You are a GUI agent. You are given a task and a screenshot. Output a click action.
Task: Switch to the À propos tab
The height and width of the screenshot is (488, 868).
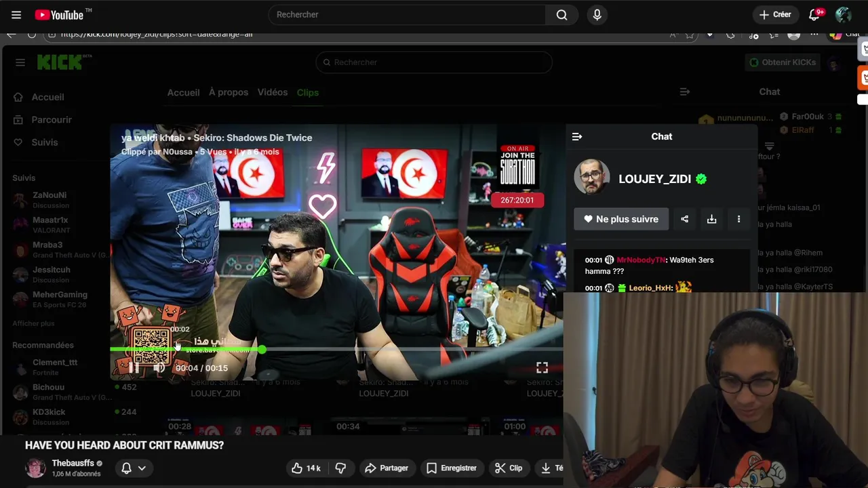click(x=229, y=92)
